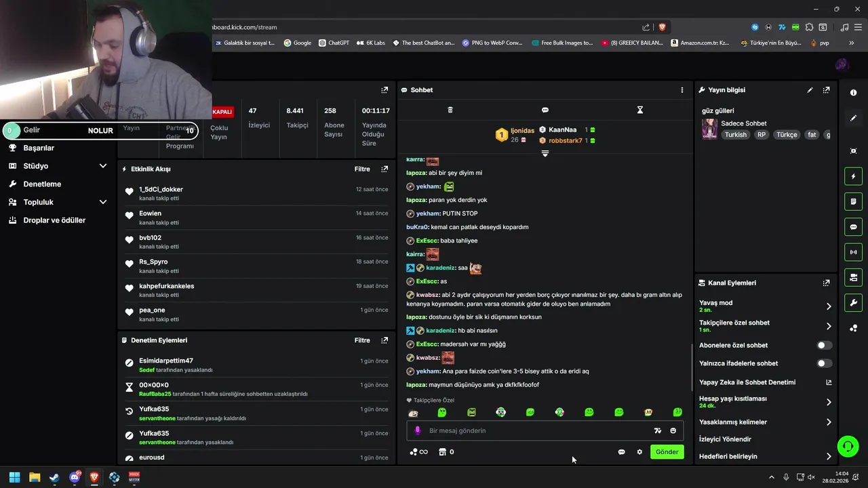Click the note document icon in right sidebar

tap(854, 202)
